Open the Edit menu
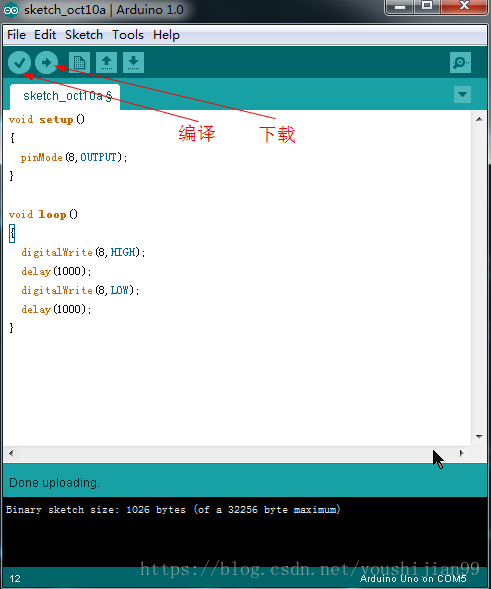 45,35
